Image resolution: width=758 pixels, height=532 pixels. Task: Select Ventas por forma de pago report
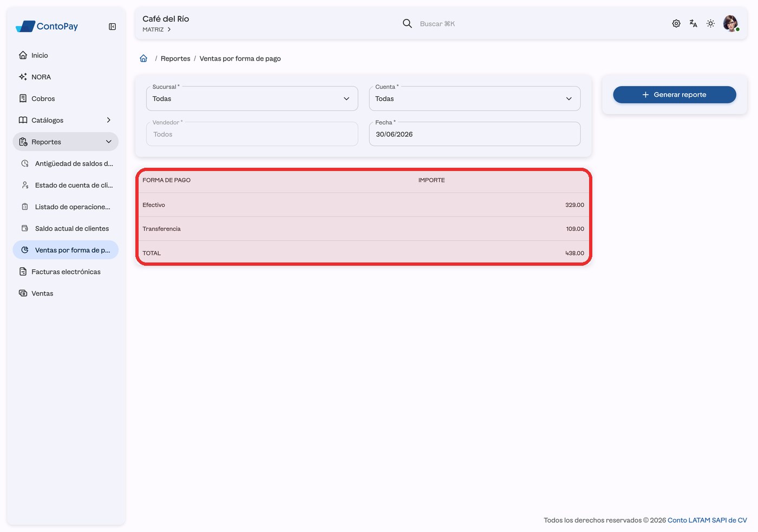pyautogui.click(x=66, y=250)
